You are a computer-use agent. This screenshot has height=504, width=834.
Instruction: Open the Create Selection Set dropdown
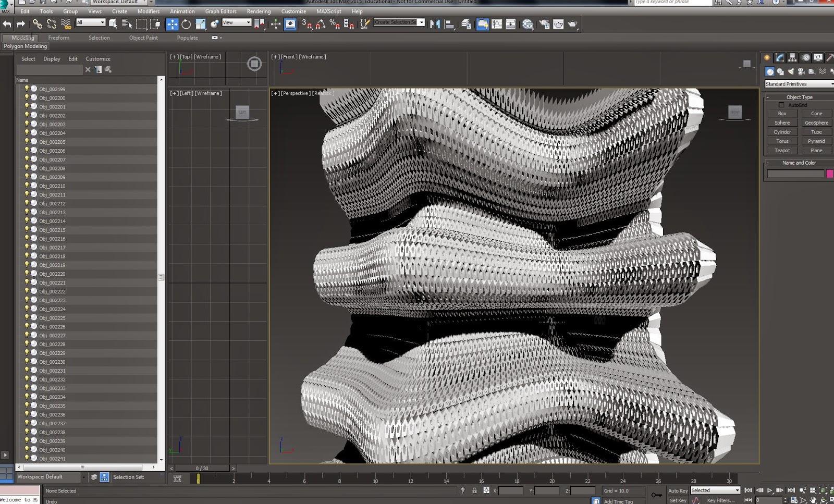point(399,22)
